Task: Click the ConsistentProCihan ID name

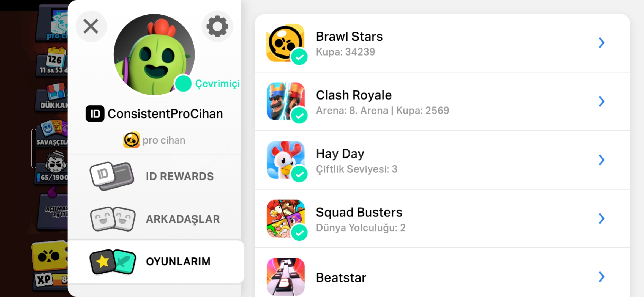Action: (165, 114)
